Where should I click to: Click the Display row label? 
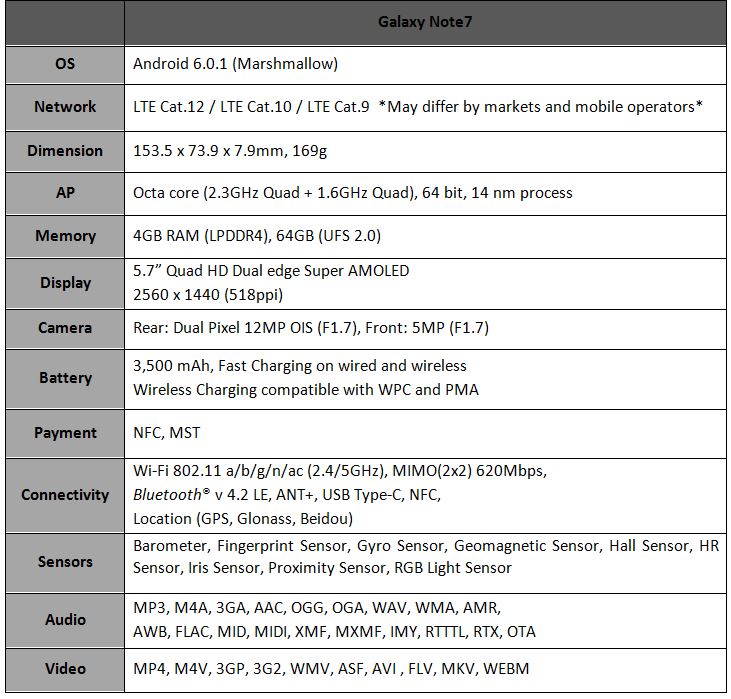(x=65, y=283)
